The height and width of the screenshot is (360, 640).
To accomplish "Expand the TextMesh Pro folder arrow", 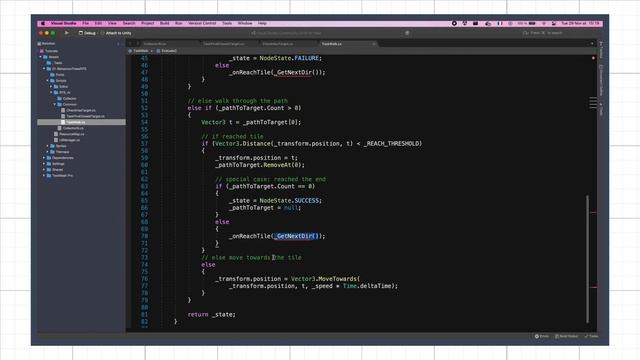I will [44, 176].
